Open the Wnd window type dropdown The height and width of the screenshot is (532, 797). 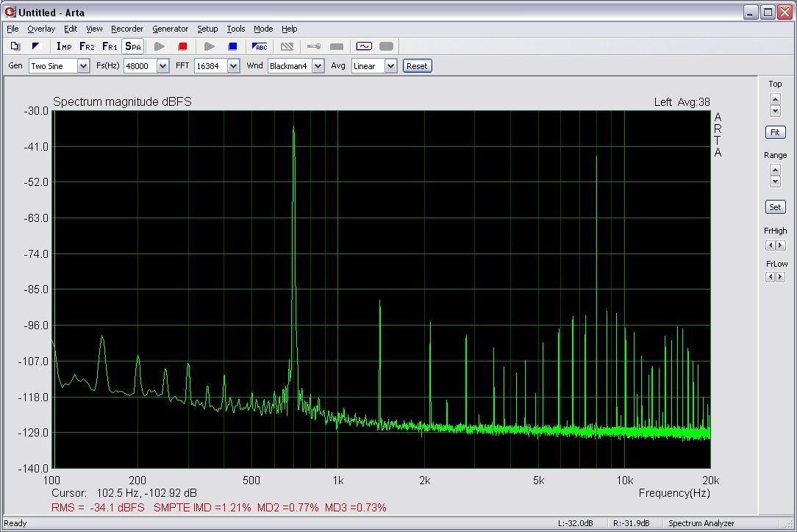click(318, 66)
